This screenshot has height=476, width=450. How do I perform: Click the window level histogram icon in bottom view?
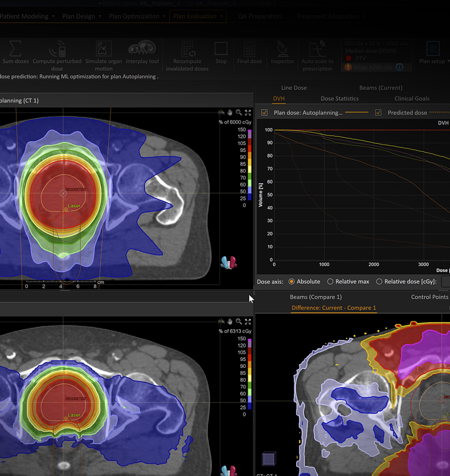pos(221,321)
